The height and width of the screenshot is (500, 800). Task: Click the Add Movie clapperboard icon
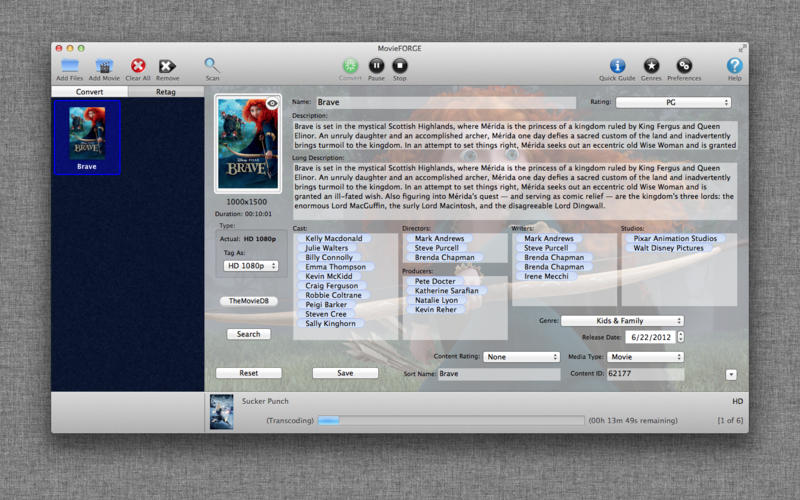point(104,66)
